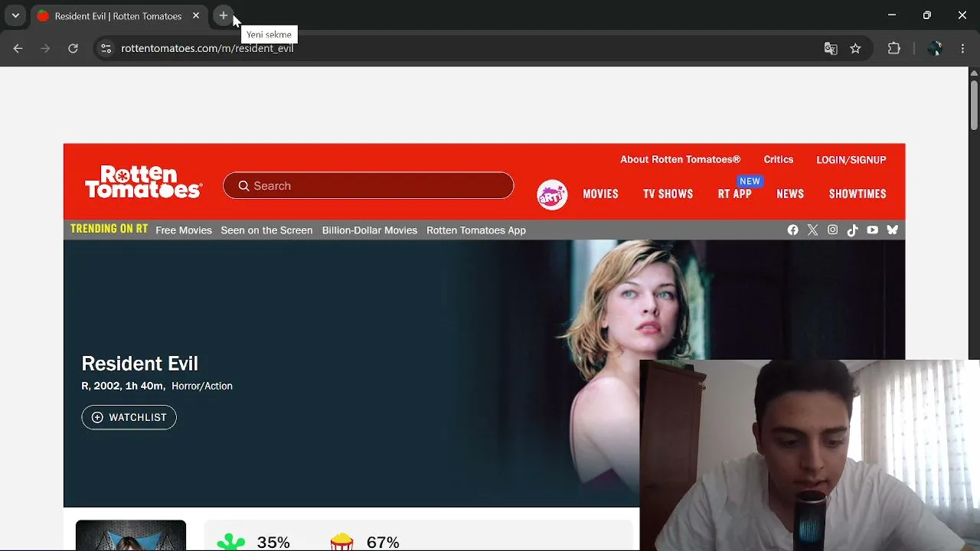Open the Chrome three-dot menu
This screenshot has height=551, width=980.
click(x=962, y=48)
